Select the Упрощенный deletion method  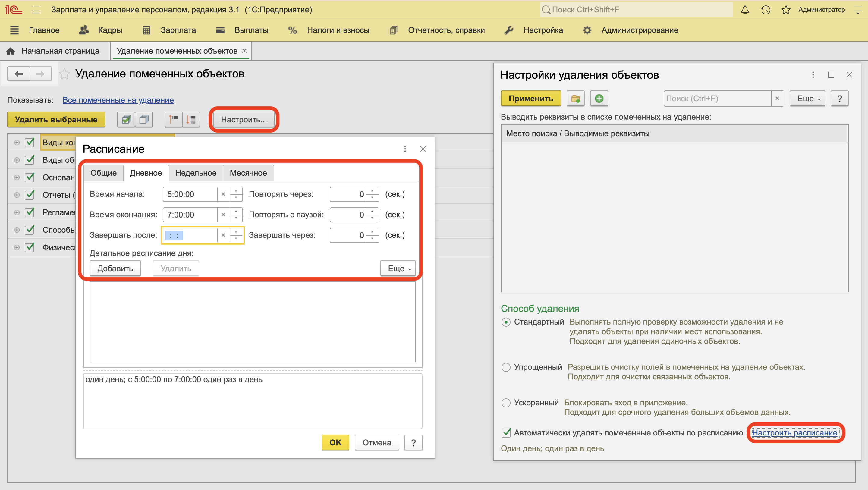tap(506, 367)
